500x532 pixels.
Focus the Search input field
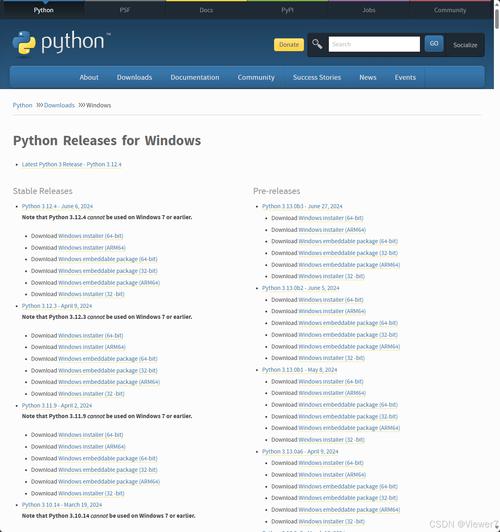(x=374, y=44)
